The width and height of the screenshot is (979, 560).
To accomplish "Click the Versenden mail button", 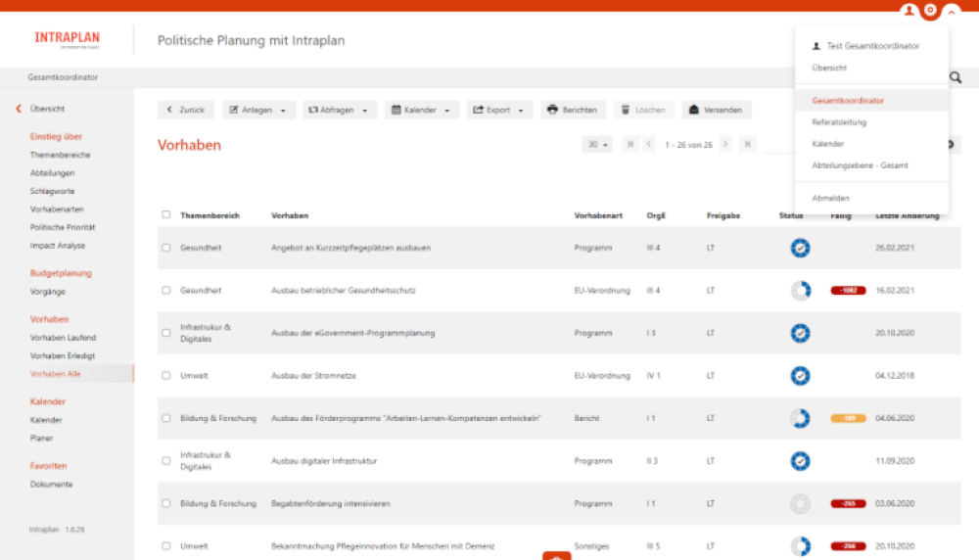I will coord(717,110).
